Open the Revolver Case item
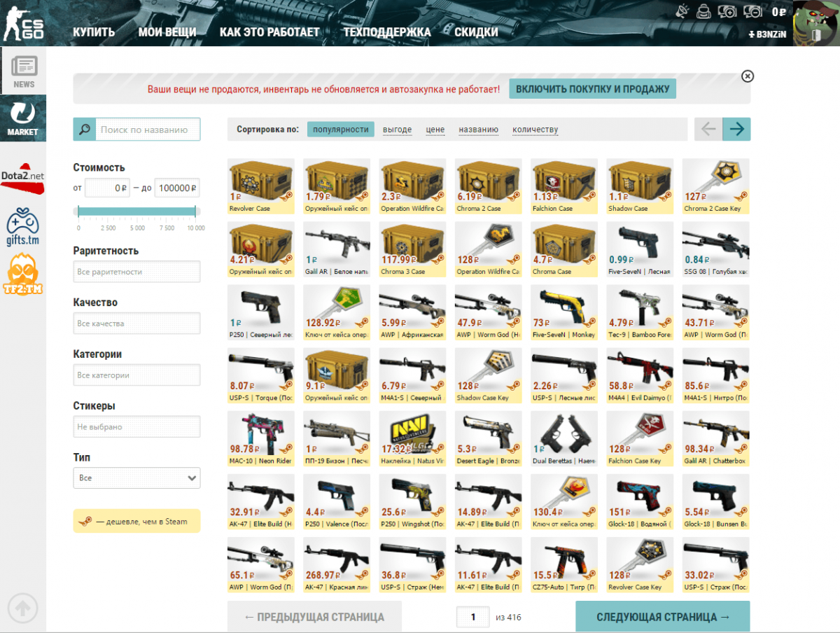The image size is (840, 633). [260, 186]
